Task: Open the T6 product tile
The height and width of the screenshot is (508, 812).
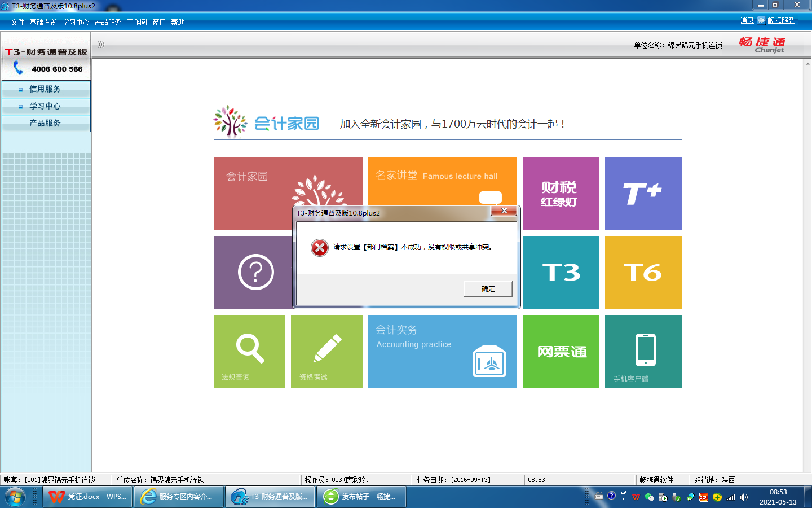Action: 643,273
